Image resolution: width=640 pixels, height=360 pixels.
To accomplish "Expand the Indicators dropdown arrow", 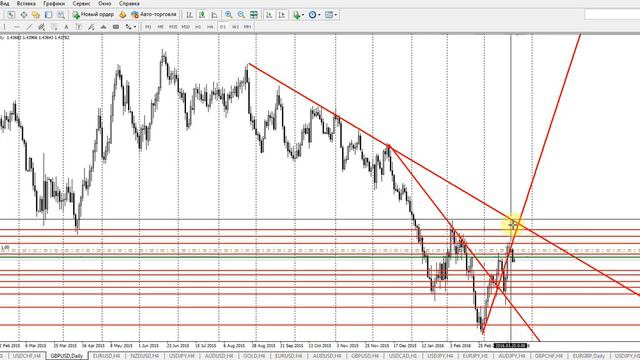I will 303,15.
